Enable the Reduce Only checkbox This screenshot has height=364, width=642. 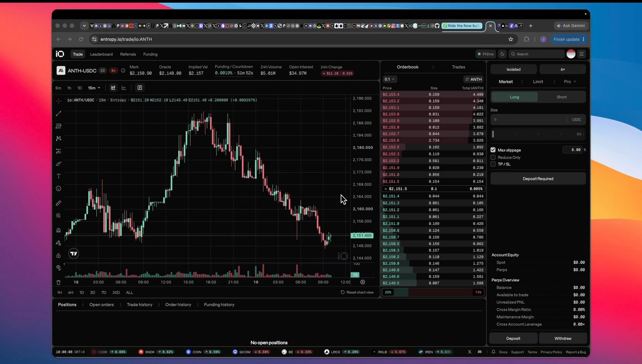click(x=493, y=157)
